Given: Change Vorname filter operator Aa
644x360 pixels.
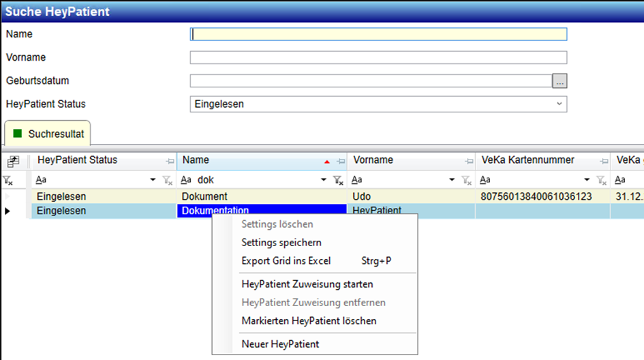Looking at the screenshot, I should [357, 179].
